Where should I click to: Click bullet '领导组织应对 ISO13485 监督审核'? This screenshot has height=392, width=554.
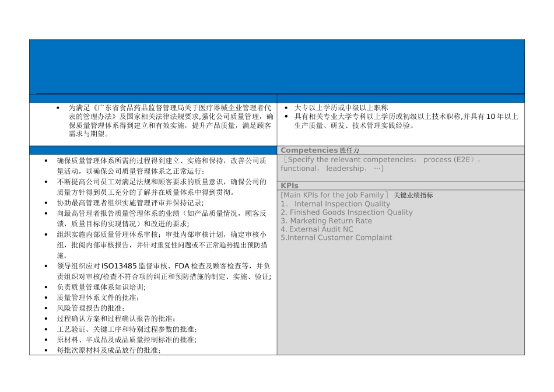[x=164, y=266]
